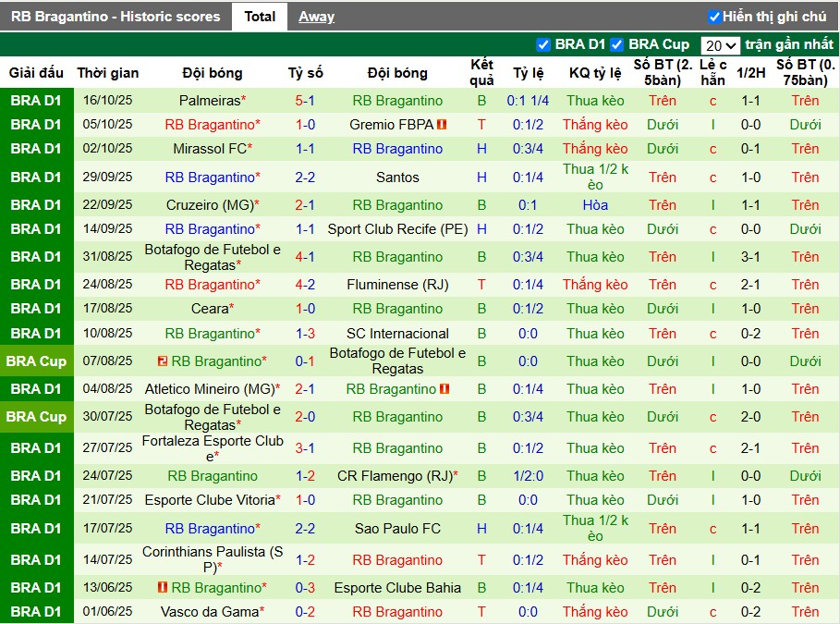Open the recent matches count dropdown showing 20
The width and height of the screenshot is (840, 624).
click(x=720, y=45)
